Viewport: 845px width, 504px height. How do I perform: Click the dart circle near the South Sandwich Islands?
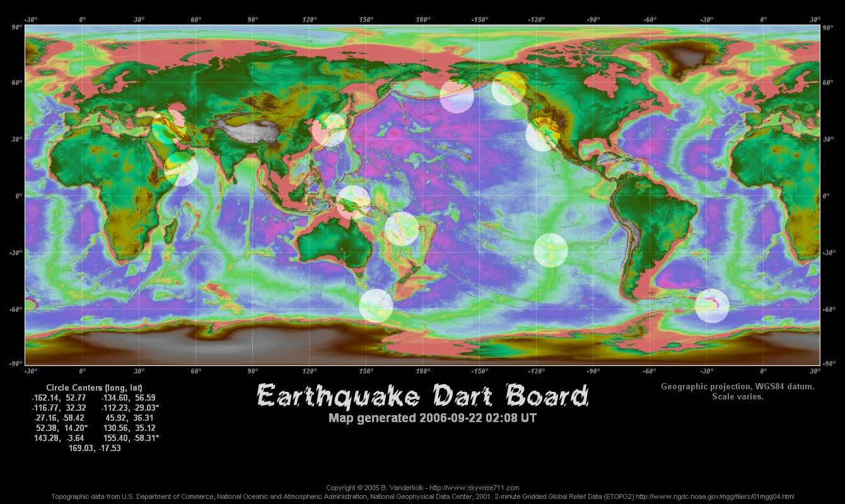712,306
